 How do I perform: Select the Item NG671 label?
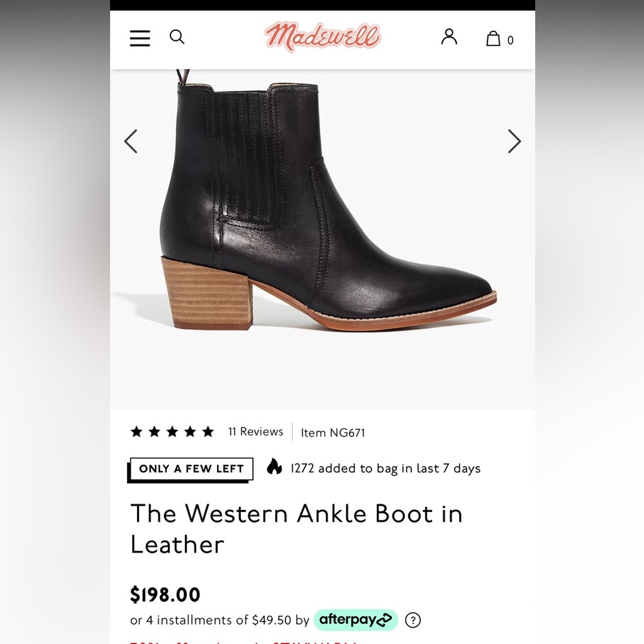pos(332,432)
